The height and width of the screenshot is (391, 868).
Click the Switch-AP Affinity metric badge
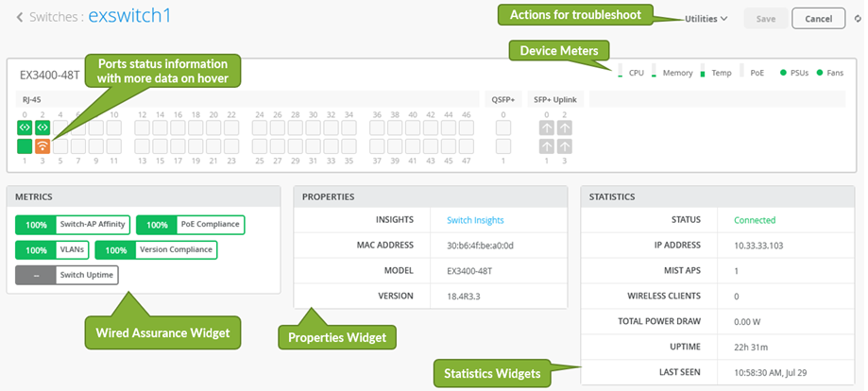click(x=74, y=225)
